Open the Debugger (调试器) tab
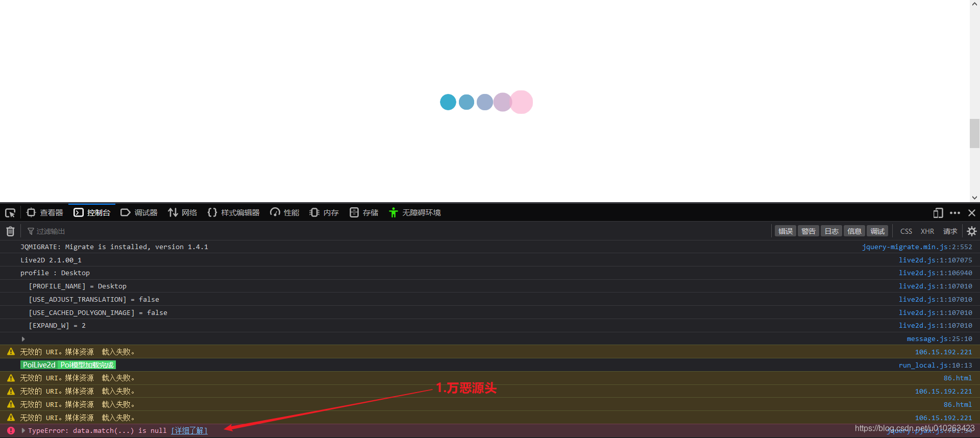 [139, 212]
